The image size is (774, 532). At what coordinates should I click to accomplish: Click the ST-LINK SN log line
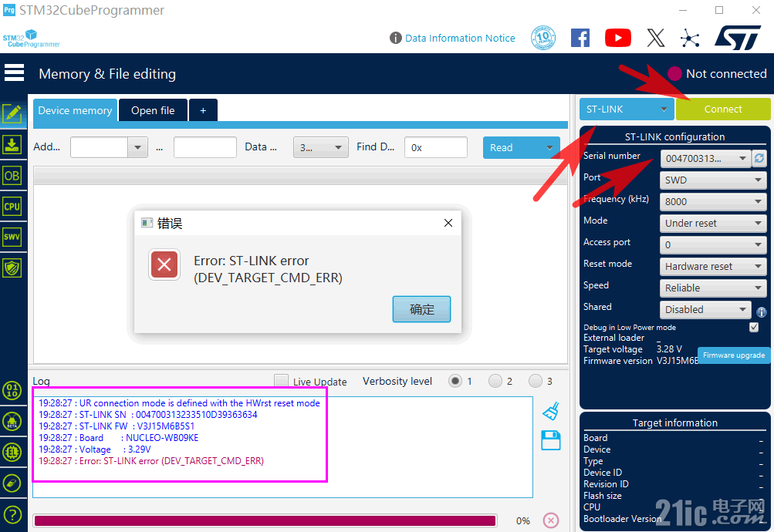(148, 415)
